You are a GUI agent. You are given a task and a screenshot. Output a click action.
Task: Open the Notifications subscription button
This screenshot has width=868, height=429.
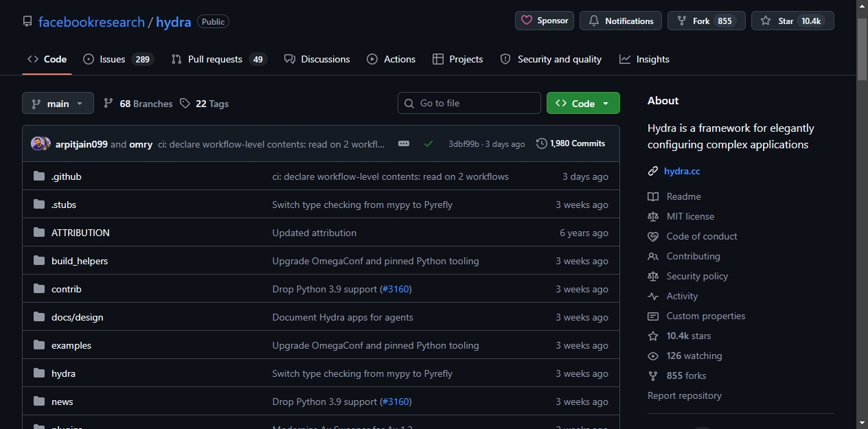click(x=621, y=21)
